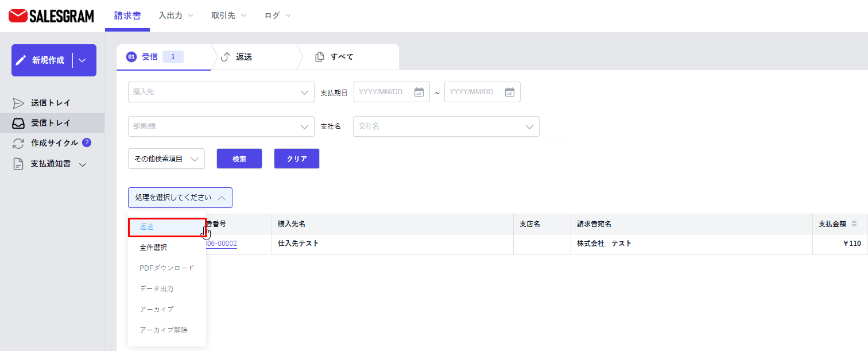Click the help icon beside 作成サイクル
This screenshot has width=868, height=351.
pos(87,142)
